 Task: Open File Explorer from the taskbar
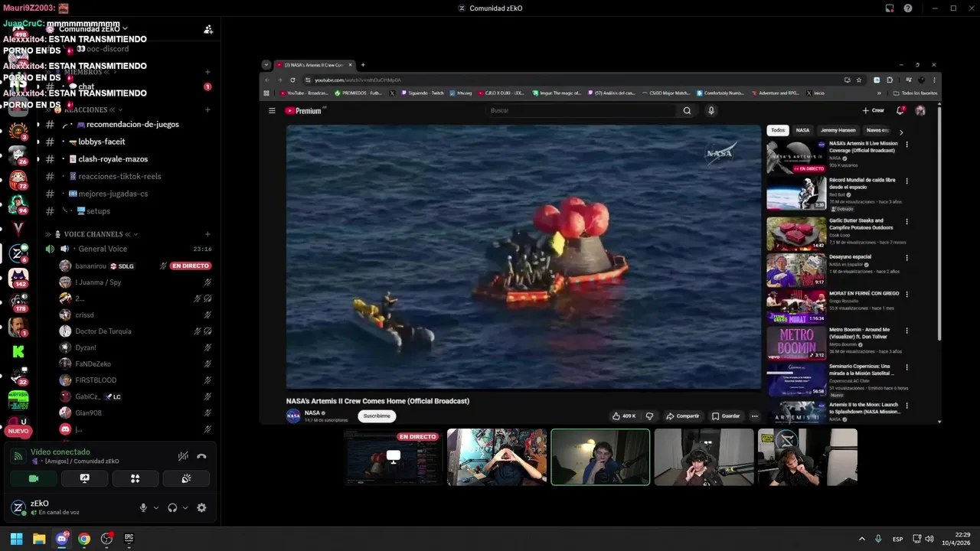(x=39, y=539)
